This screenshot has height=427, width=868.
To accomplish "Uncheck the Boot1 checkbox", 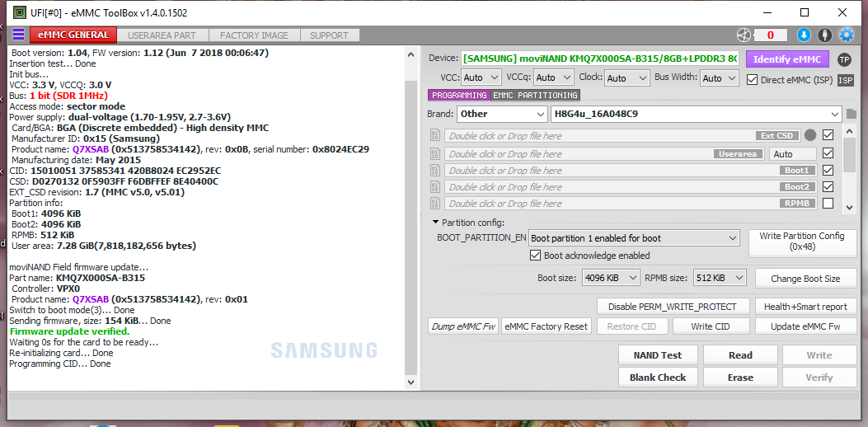I will pyautogui.click(x=828, y=170).
